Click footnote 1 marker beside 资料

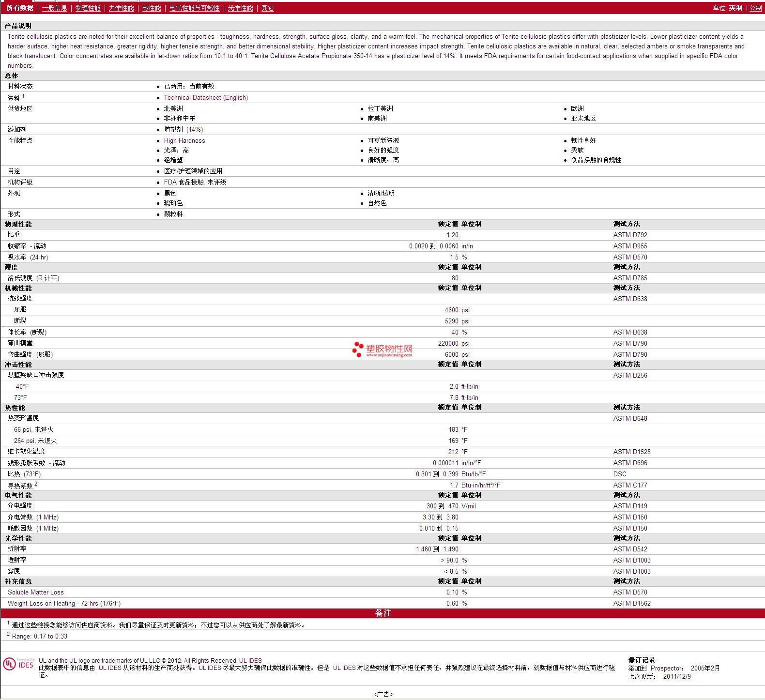[x=23, y=96]
